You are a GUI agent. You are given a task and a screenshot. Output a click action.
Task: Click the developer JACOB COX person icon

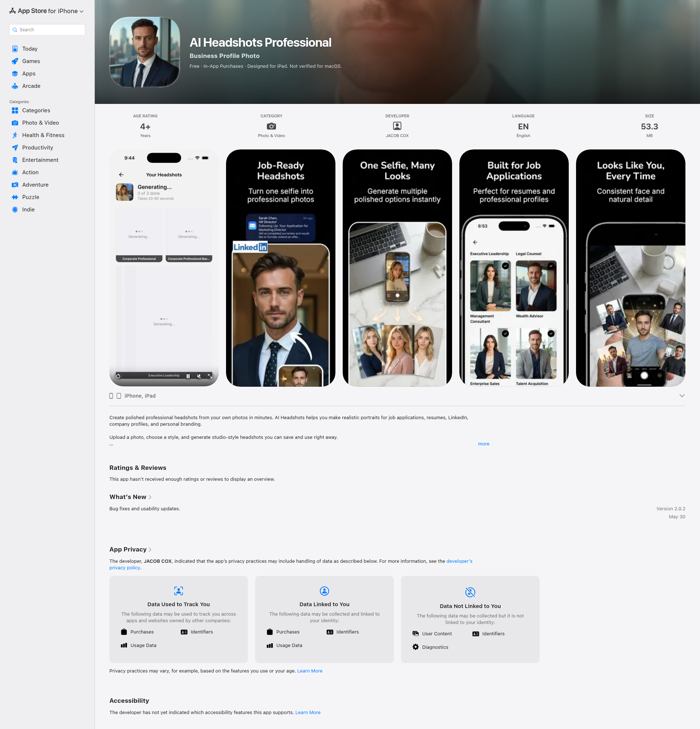[x=397, y=126]
